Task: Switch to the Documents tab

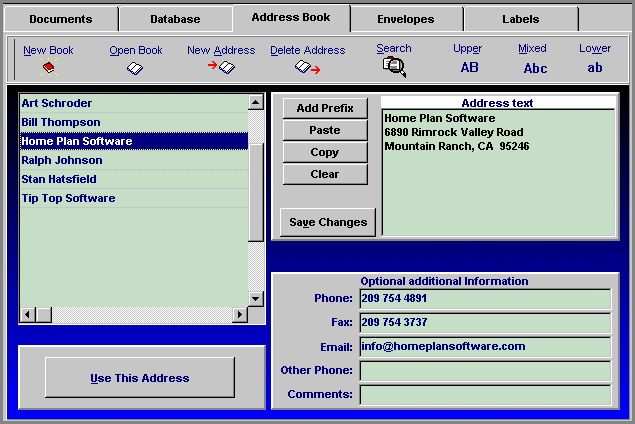Action: click(x=61, y=19)
